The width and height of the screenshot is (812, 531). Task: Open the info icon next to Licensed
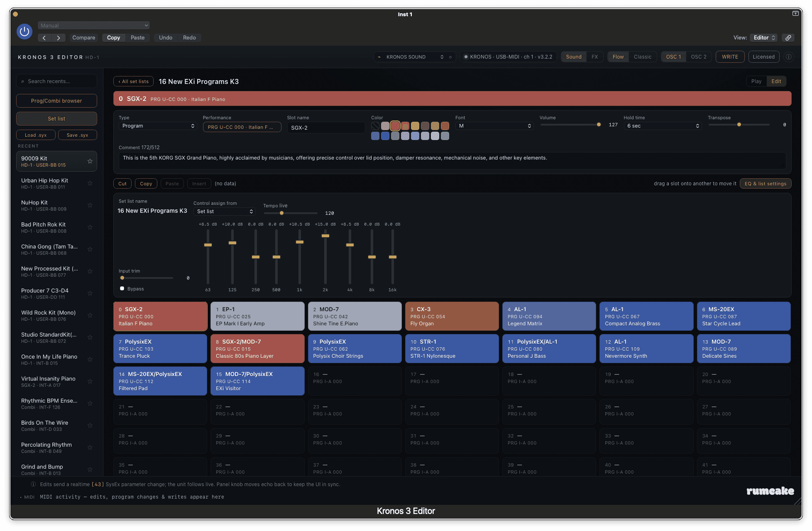tap(788, 57)
